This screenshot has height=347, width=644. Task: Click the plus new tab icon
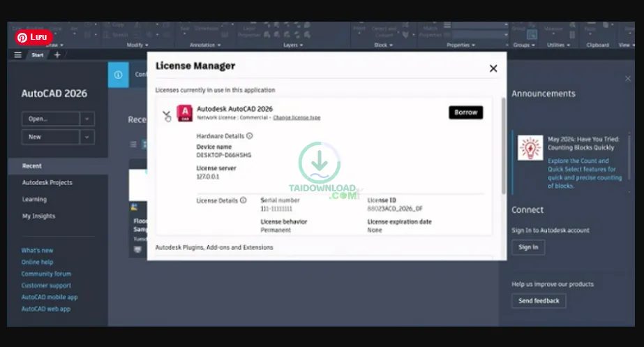(57, 54)
